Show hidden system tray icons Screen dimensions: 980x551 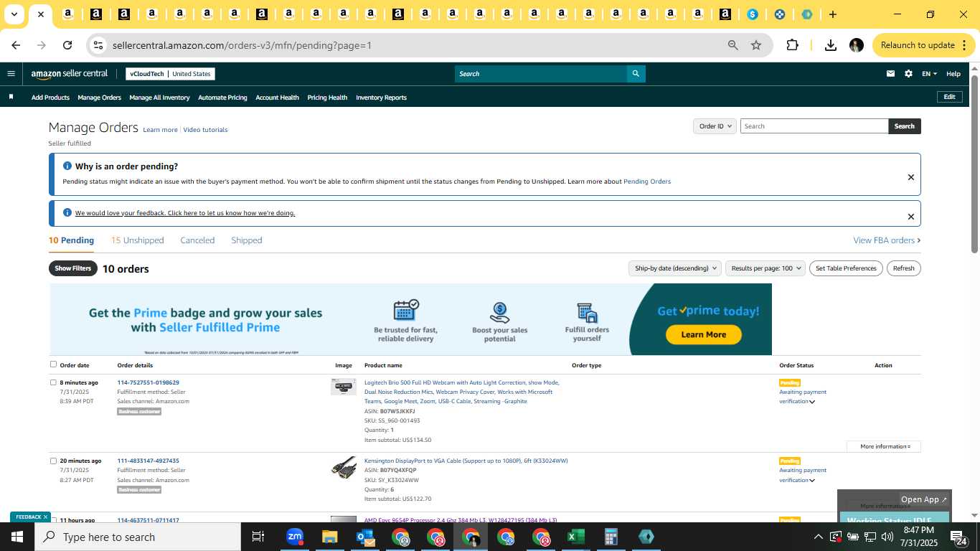pos(818,537)
